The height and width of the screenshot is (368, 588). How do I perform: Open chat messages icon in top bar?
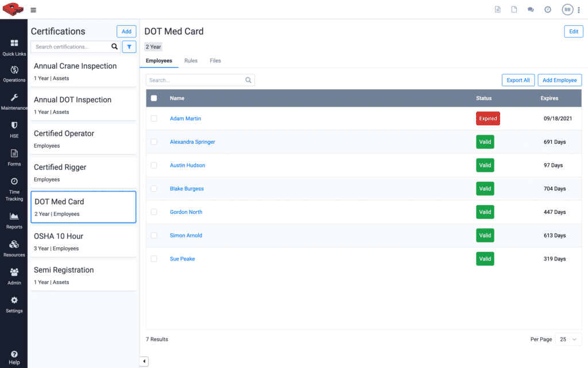click(530, 10)
